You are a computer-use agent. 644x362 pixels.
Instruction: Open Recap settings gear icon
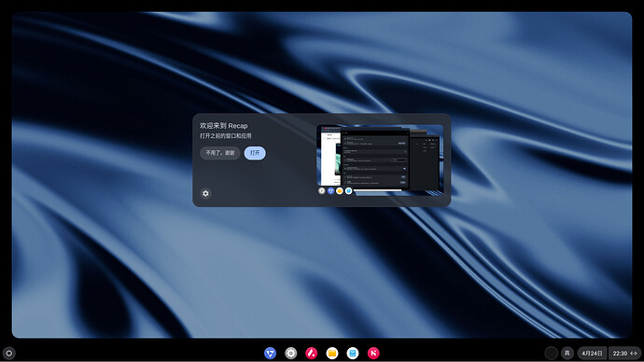pos(205,193)
